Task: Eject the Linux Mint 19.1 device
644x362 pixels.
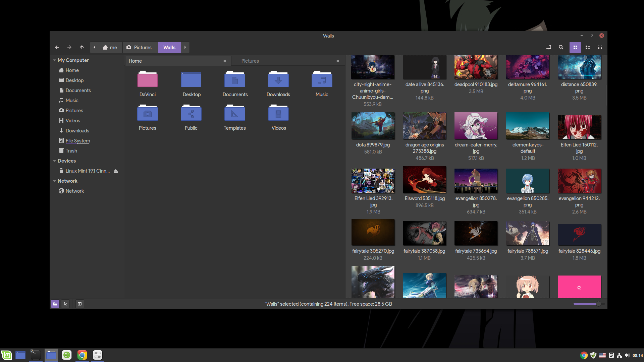Action: point(116,171)
